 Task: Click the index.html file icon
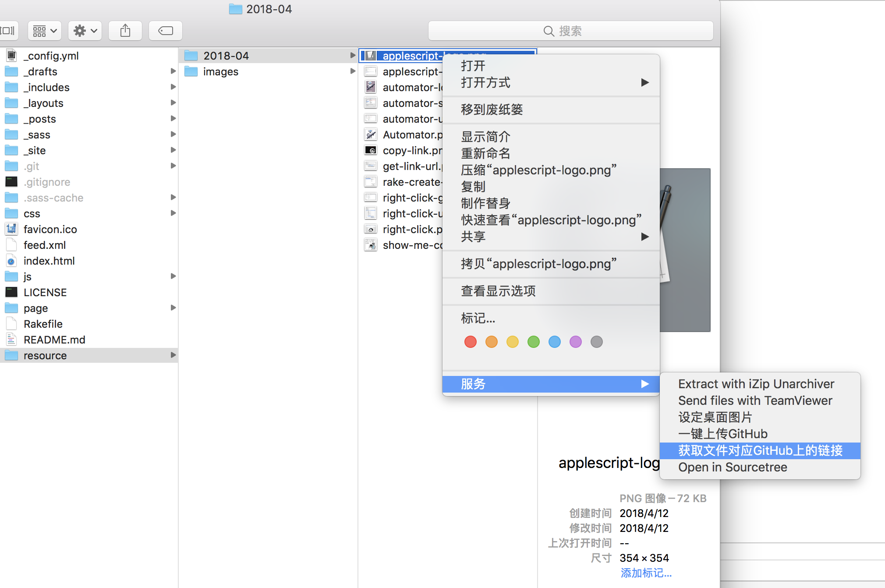[x=11, y=261]
